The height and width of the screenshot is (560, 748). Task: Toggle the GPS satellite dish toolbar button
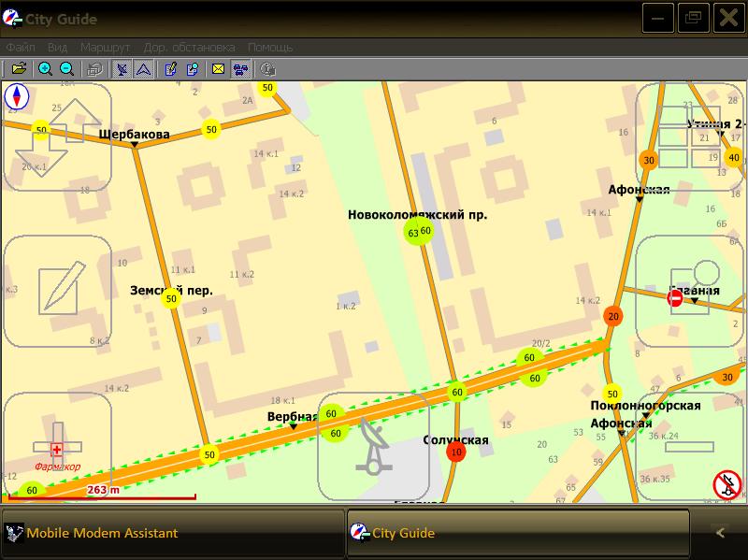pyautogui.click(x=122, y=68)
